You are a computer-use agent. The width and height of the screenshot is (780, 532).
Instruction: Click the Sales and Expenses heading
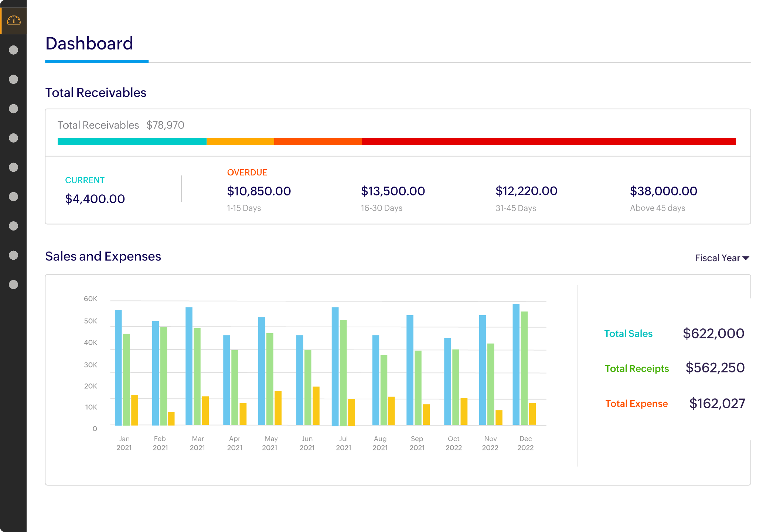point(103,256)
